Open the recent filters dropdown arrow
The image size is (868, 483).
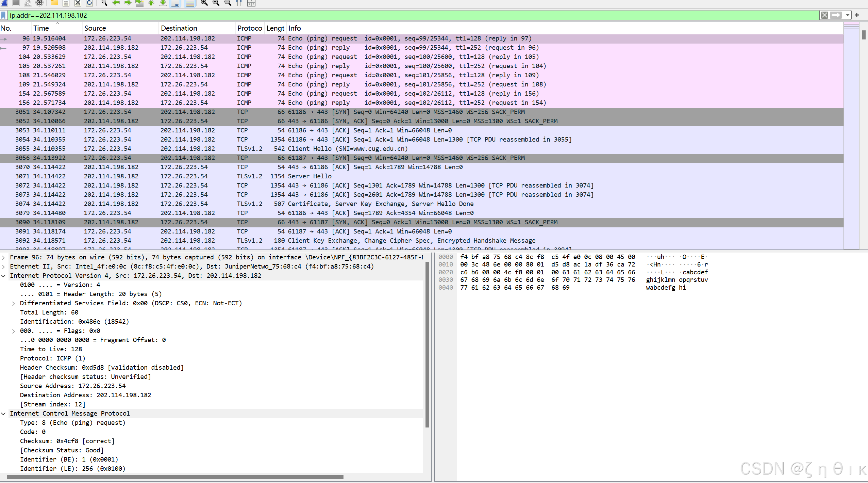pyautogui.click(x=848, y=15)
